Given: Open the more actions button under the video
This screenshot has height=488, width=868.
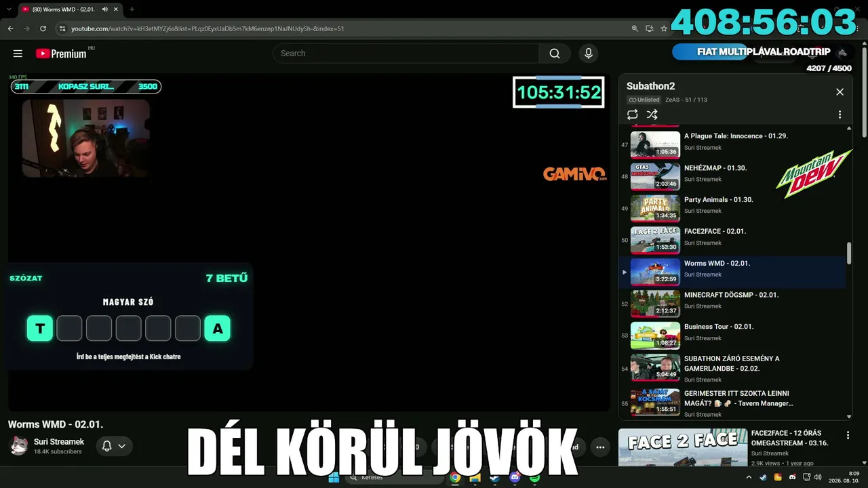Looking at the screenshot, I should tap(599, 447).
